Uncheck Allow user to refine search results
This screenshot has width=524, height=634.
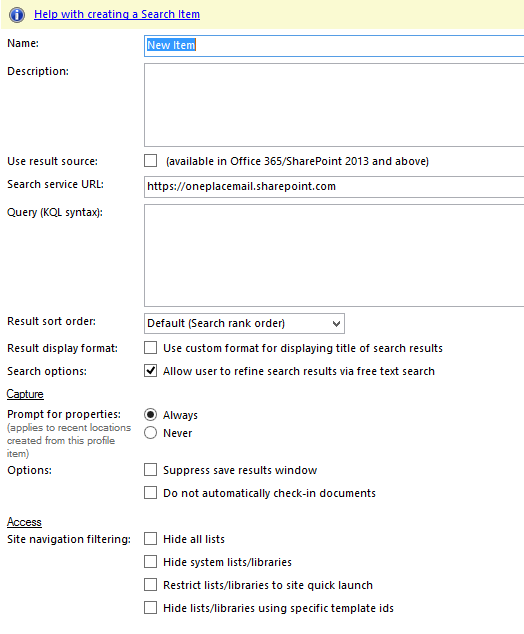151,371
